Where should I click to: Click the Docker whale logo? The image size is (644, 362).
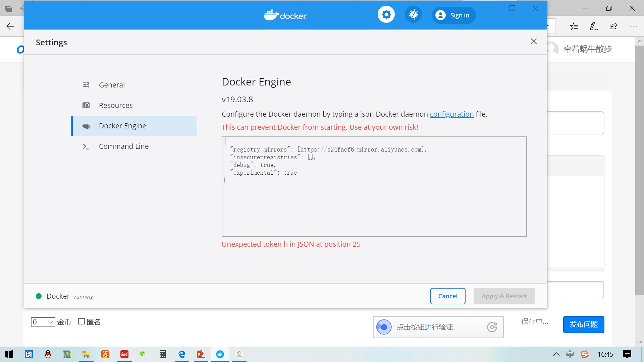click(285, 15)
